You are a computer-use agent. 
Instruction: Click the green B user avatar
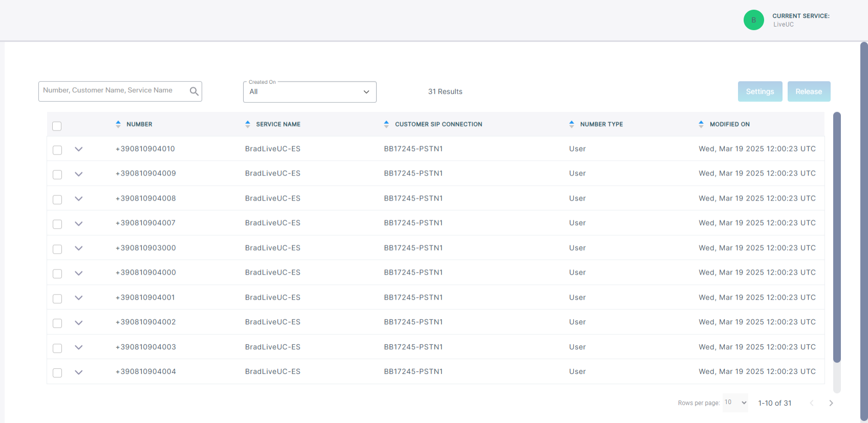click(x=753, y=20)
